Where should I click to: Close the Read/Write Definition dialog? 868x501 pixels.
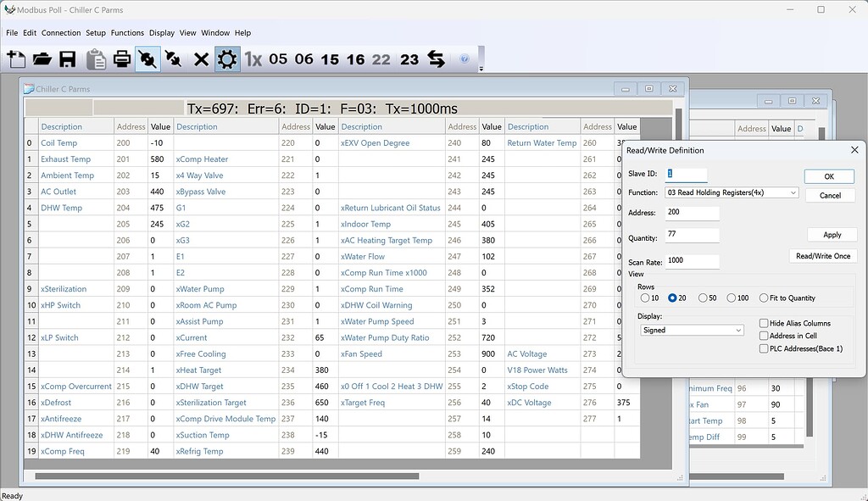point(854,150)
